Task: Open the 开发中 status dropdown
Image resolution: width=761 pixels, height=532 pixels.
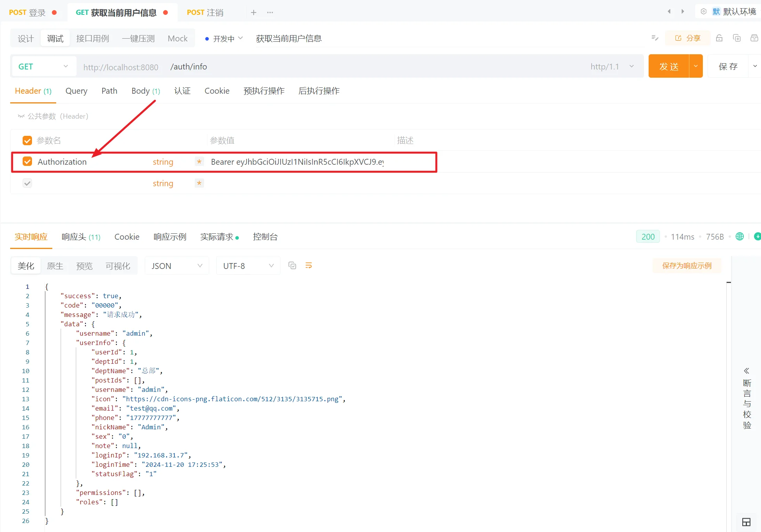Action: tap(224, 38)
